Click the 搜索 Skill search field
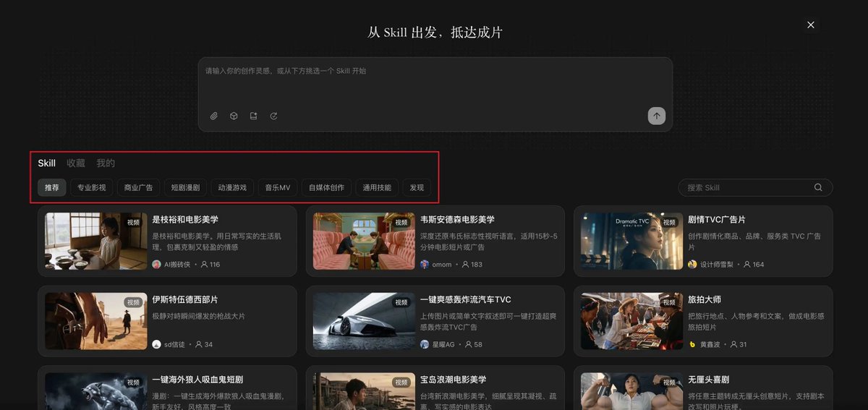 tap(755, 187)
